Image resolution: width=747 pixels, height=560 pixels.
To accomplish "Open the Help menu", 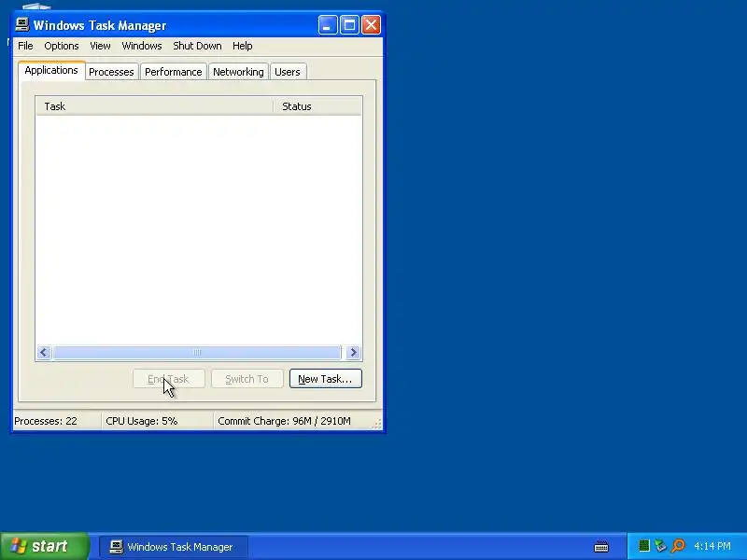I will pos(243,46).
